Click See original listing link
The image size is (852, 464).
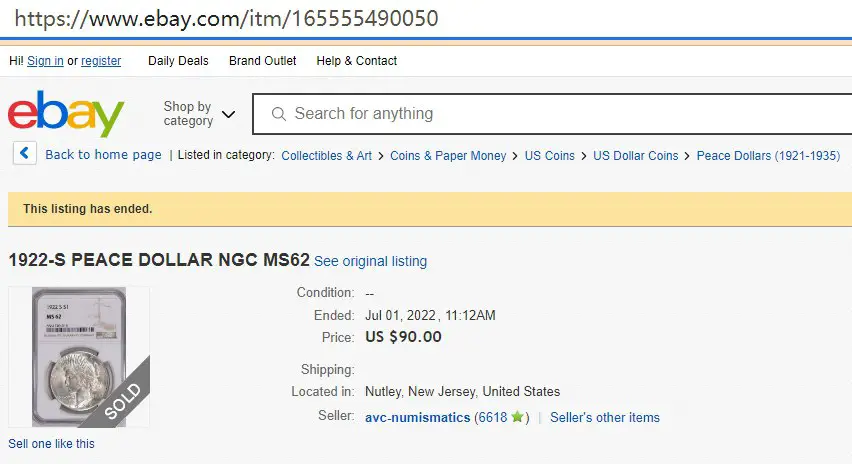371,261
